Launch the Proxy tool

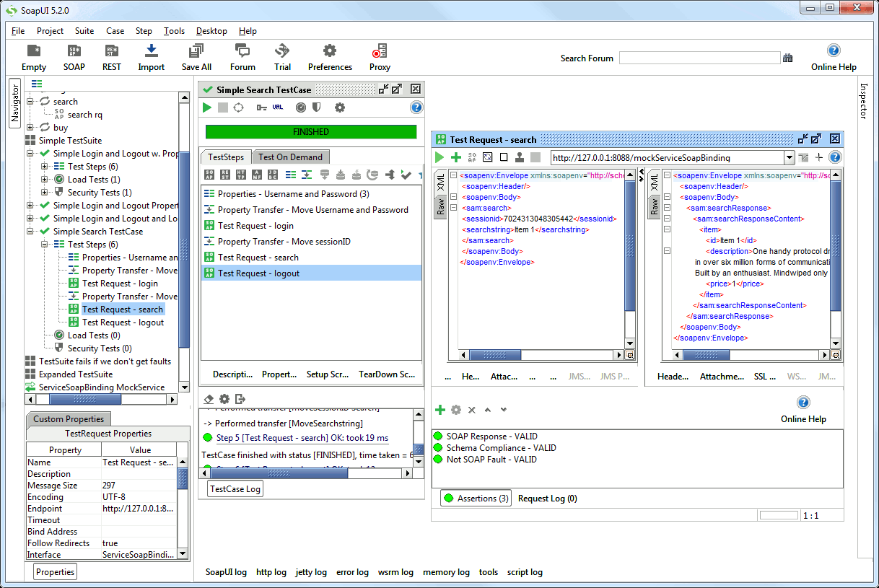(x=380, y=58)
